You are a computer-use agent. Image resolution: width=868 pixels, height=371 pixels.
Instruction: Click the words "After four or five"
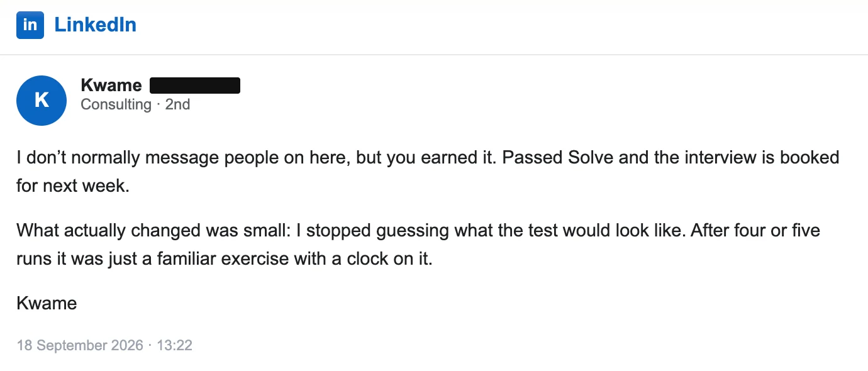coord(755,230)
